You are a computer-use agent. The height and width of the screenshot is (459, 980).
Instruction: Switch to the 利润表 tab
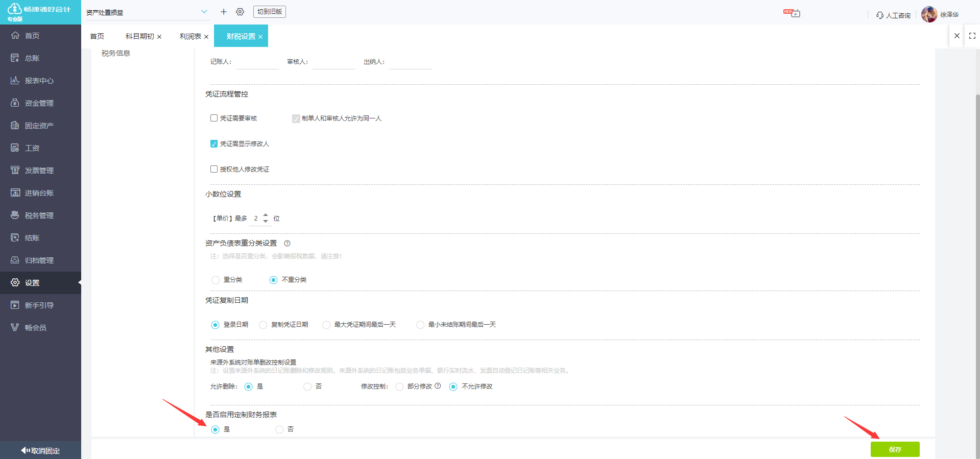coord(190,36)
